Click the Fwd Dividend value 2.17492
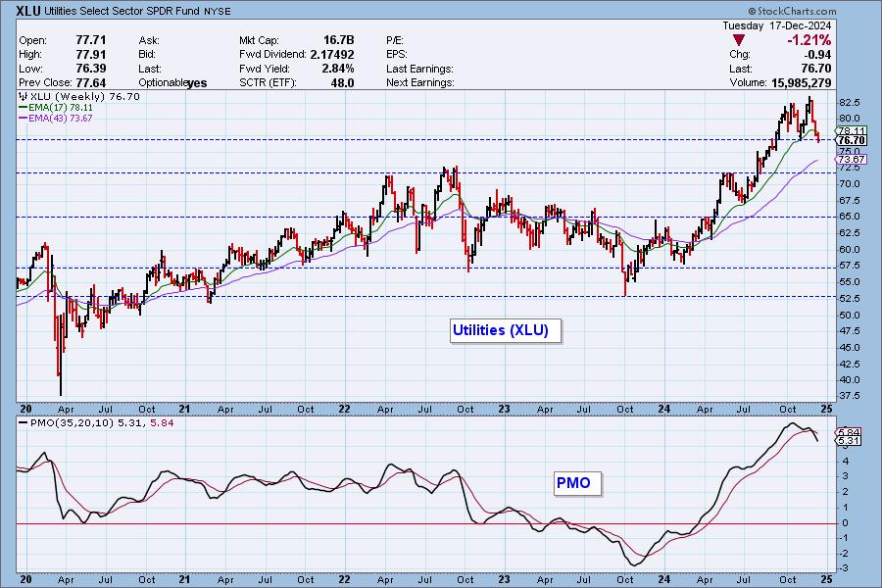Screen dimensions: 882x588 [x=332, y=54]
